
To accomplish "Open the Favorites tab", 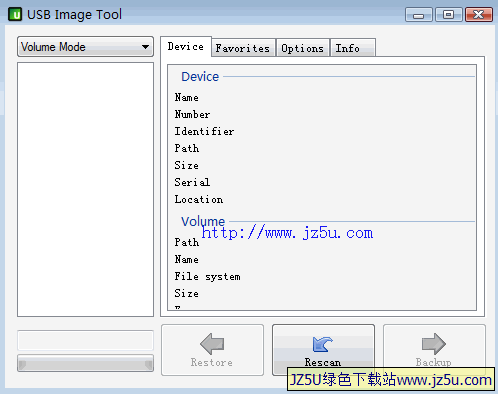I will [x=243, y=48].
